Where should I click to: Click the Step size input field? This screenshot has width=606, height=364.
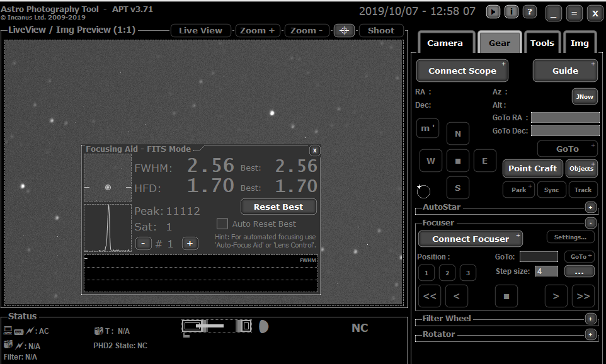546,271
